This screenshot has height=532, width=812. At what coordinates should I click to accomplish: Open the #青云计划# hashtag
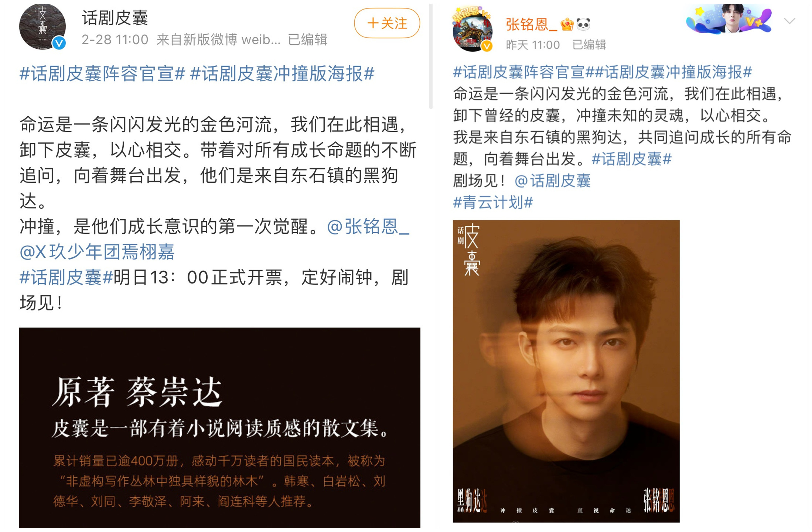pyautogui.click(x=493, y=202)
